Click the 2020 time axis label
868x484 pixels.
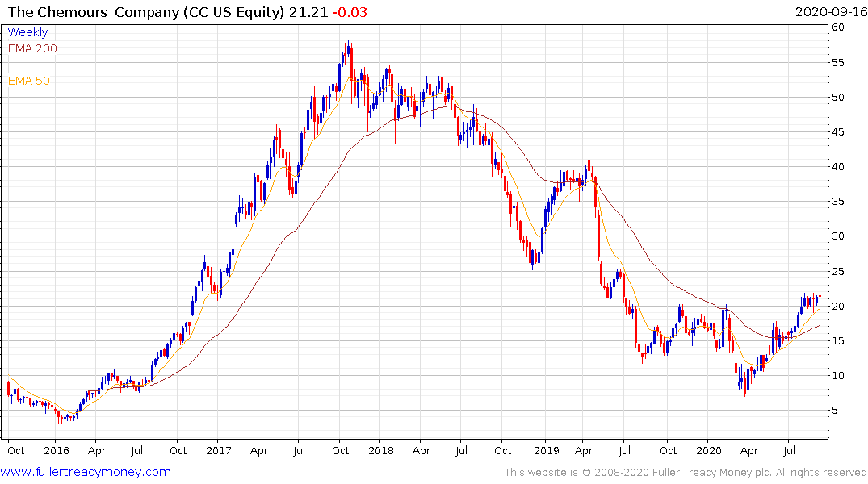(709, 450)
